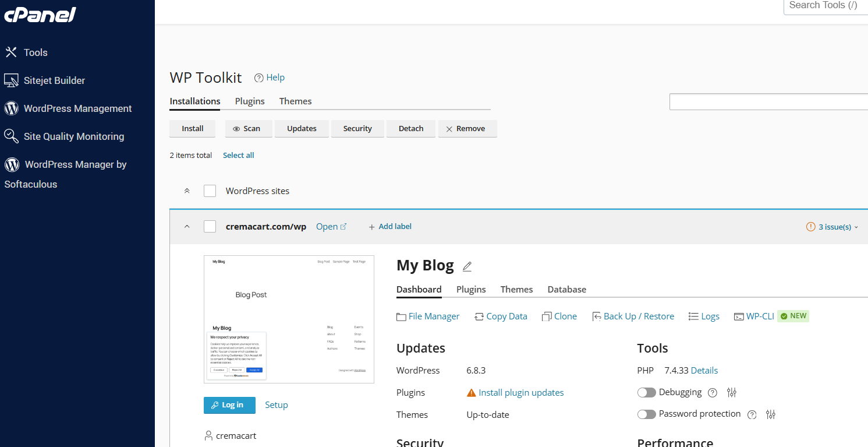Viewport: 868px width, 447px height.
Task: Click the Search Tools input field
Action: (x=826, y=6)
